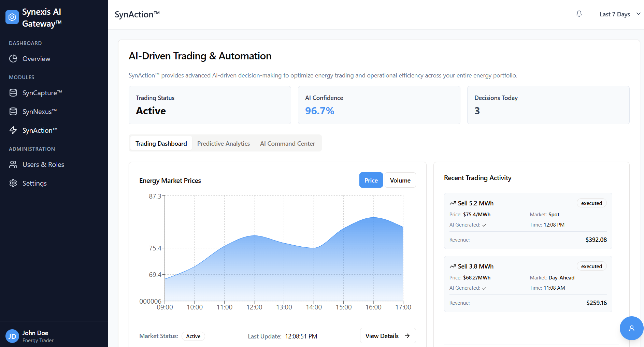The width and height of the screenshot is (644, 347).
Task: Click the Recent Trading Activity heading
Action: [x=477, y=178]
